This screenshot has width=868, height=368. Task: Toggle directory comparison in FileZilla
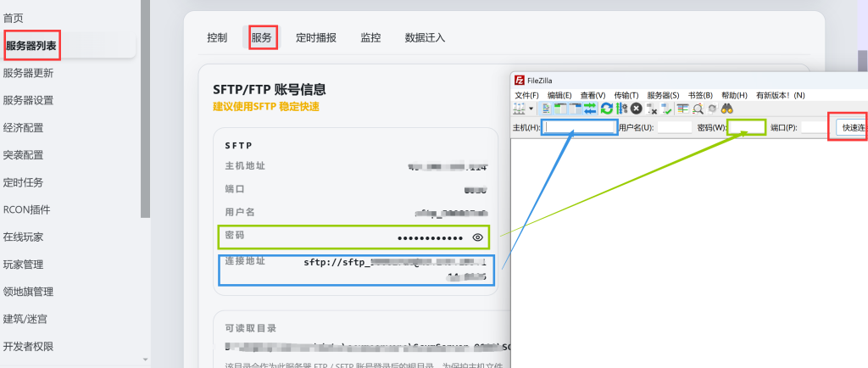(x=698, y=109)
